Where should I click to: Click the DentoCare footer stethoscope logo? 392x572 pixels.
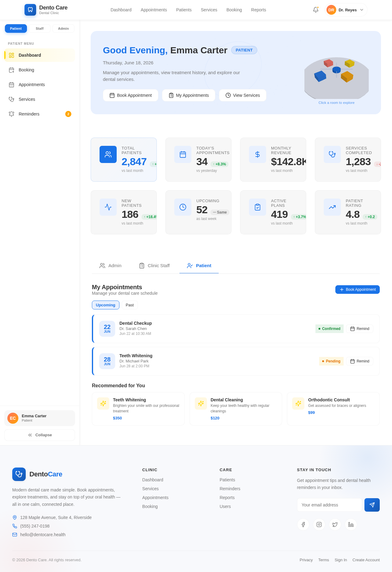tap(19, 474)
